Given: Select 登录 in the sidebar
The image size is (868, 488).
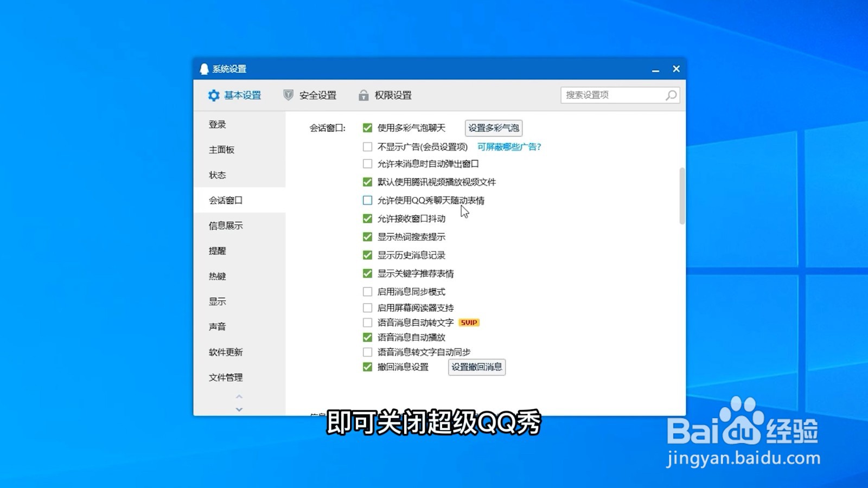Looking at the screenshot, I should tap(239, 124).
